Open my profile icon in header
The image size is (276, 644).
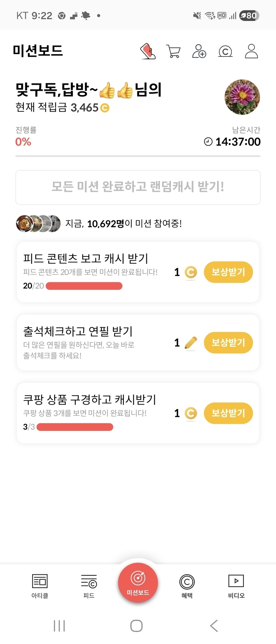pyautogui.click(x=251, y=51)
